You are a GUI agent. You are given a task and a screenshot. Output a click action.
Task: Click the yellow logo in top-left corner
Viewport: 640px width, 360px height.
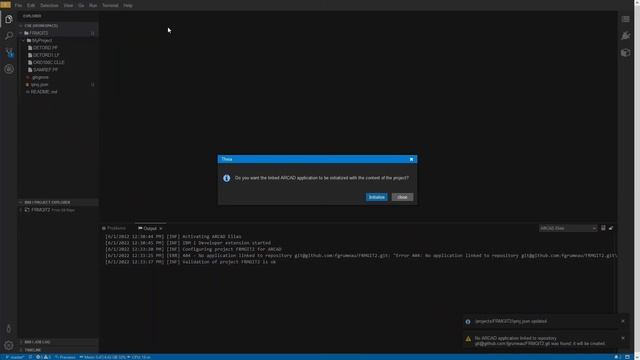[x=5, y=5]
